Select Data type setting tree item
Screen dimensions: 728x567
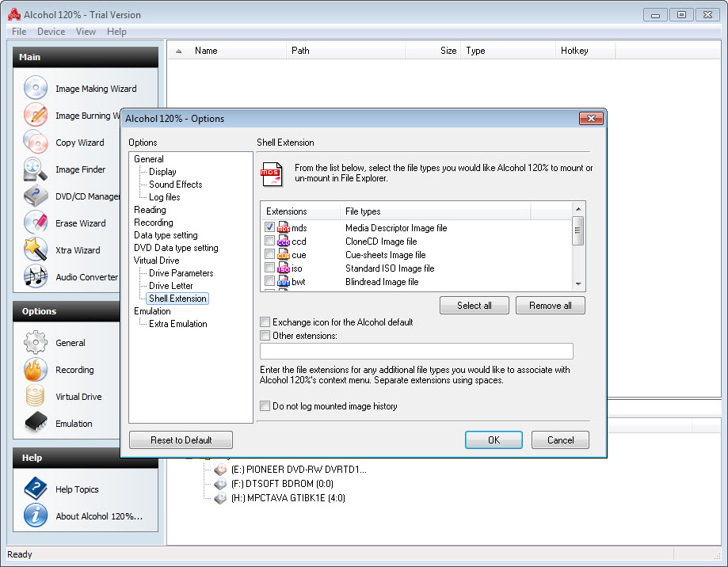pyautogui.click(x=166, y=234)
